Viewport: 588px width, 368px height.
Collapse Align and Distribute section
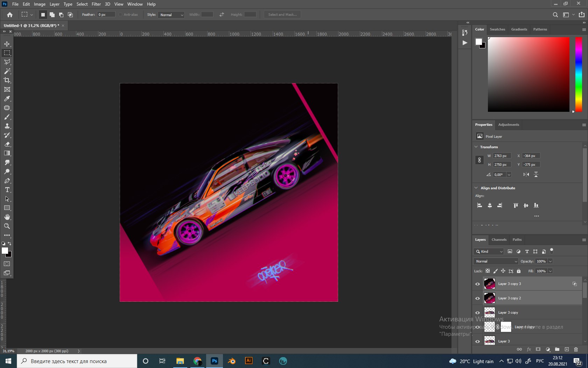click(476, 188)
